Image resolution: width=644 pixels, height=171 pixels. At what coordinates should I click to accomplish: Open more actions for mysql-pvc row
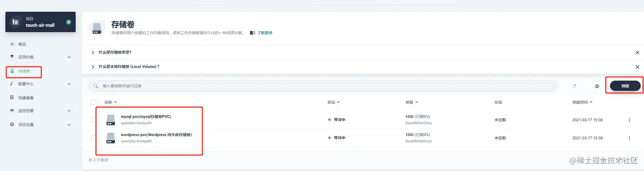click(x=630, y=120)
